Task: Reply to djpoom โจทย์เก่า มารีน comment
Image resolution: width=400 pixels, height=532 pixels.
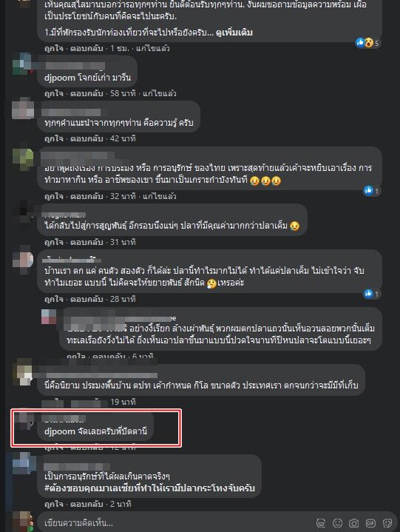Action: (x=87, y=93)
